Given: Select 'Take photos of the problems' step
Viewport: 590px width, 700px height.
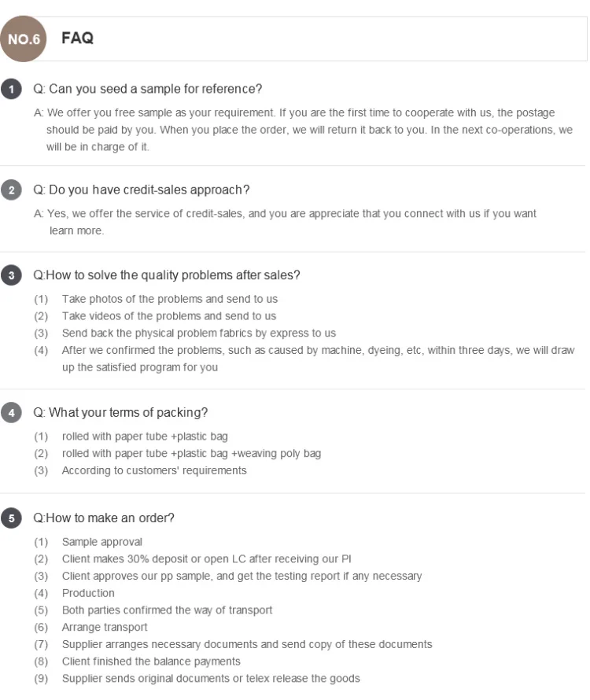Looking at the screenshot, I should pyautogui.click(x=169, y=299).
